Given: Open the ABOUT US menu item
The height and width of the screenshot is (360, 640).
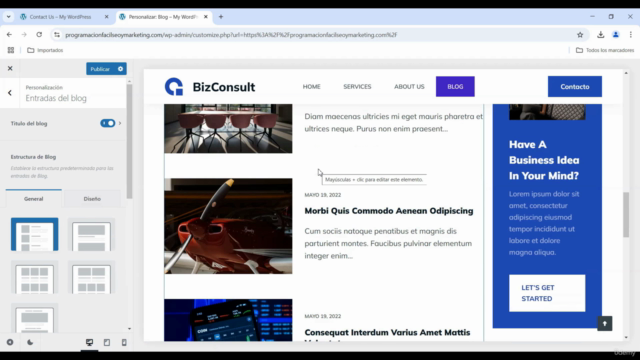Looking at the screenshot, I should (409, 87).
